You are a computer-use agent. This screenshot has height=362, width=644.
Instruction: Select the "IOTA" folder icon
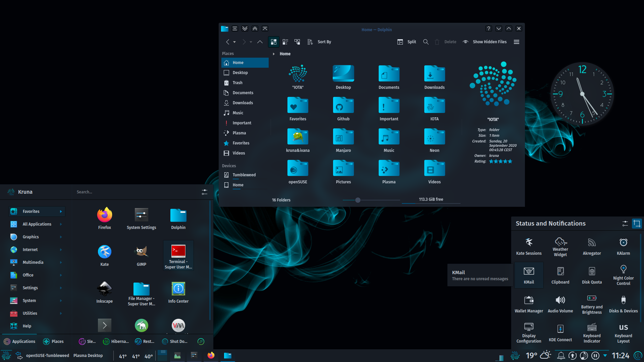298,74
